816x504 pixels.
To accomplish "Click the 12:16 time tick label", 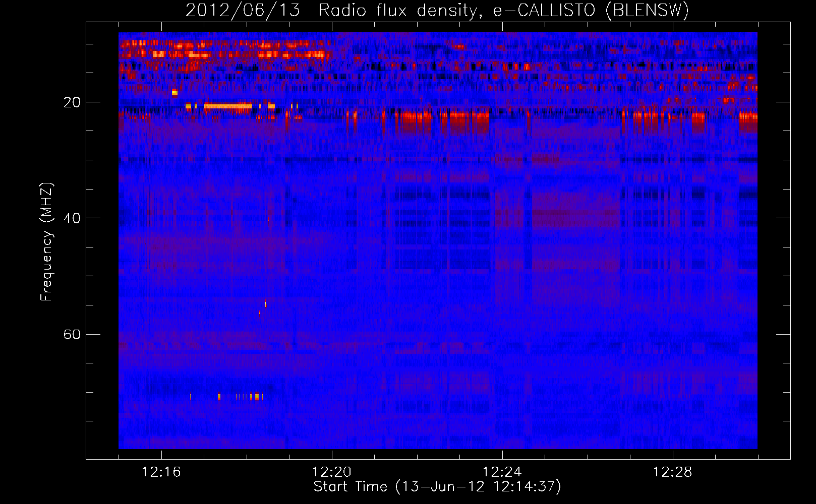I will click(x=161, y=472).
